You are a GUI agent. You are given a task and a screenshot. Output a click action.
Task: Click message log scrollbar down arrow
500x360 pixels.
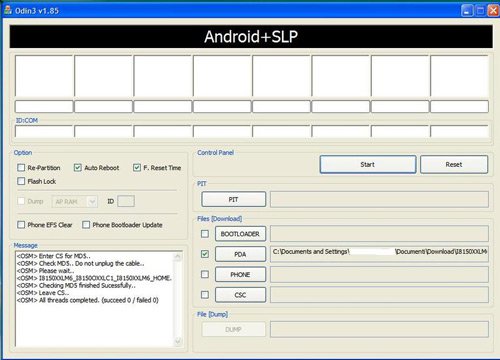[178, 341]
